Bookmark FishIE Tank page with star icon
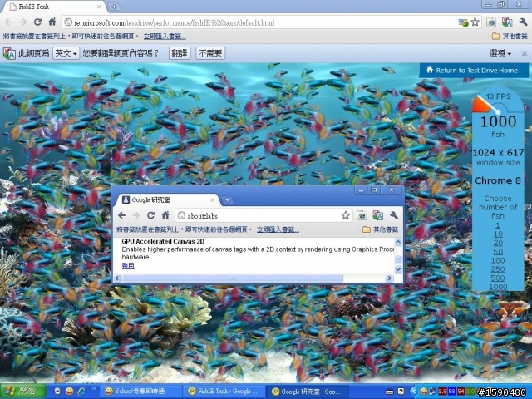This screenshot has width=532, height=399. [475, 22]
